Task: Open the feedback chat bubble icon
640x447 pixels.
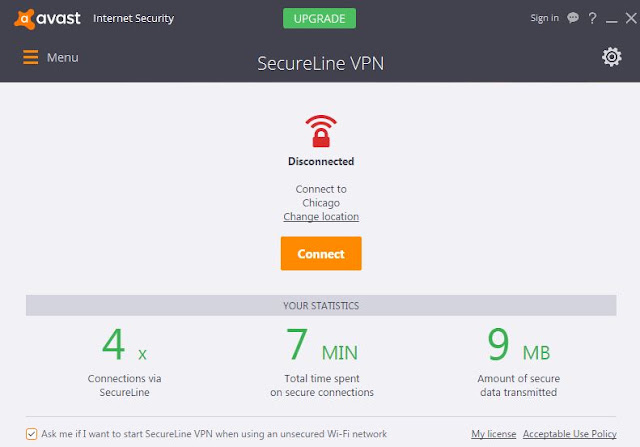Action: (x=573, y=18)
